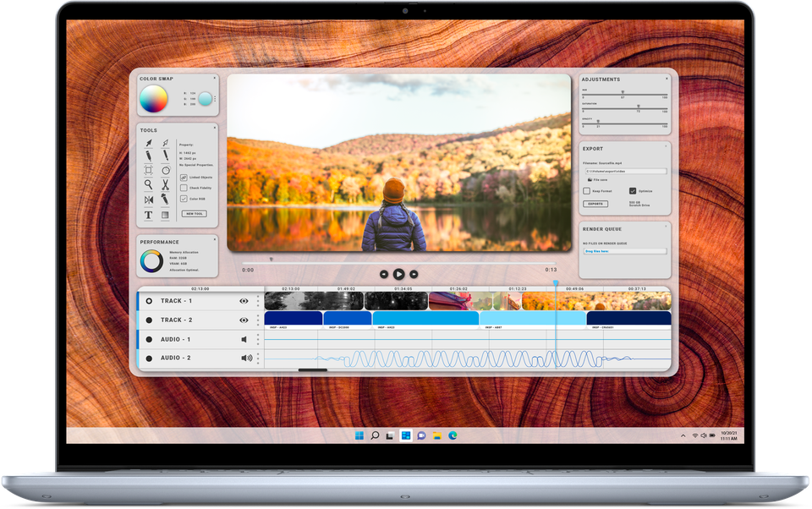Click the File save folder icon
812x509 pixels.
[x=590, y=180]
